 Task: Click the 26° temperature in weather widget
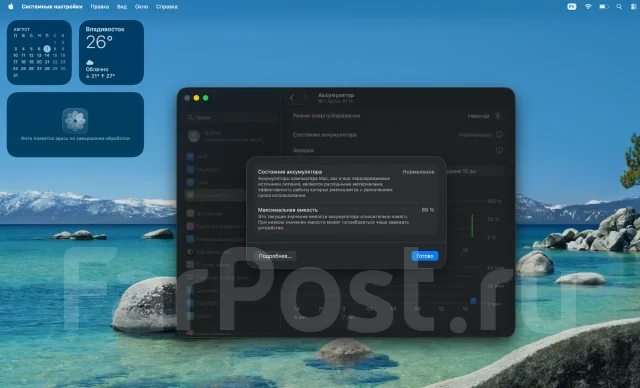coord(99,42)
